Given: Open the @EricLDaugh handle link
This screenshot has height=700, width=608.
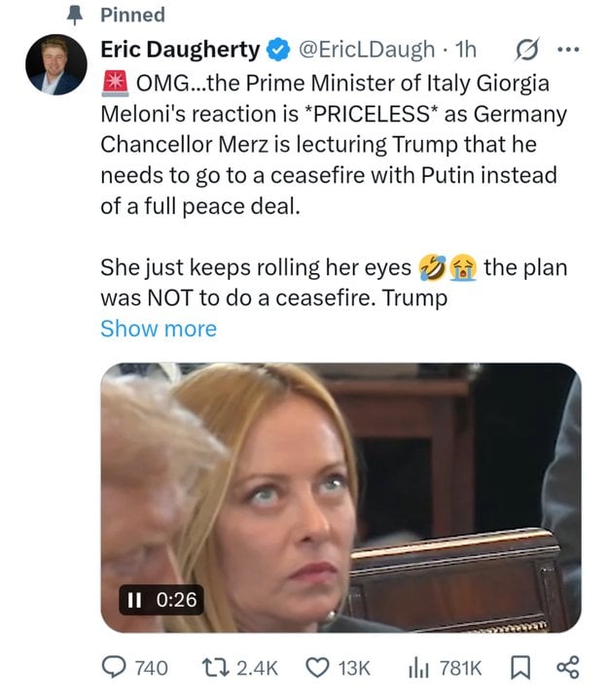Looking at the screenshot, I should 366,50.
